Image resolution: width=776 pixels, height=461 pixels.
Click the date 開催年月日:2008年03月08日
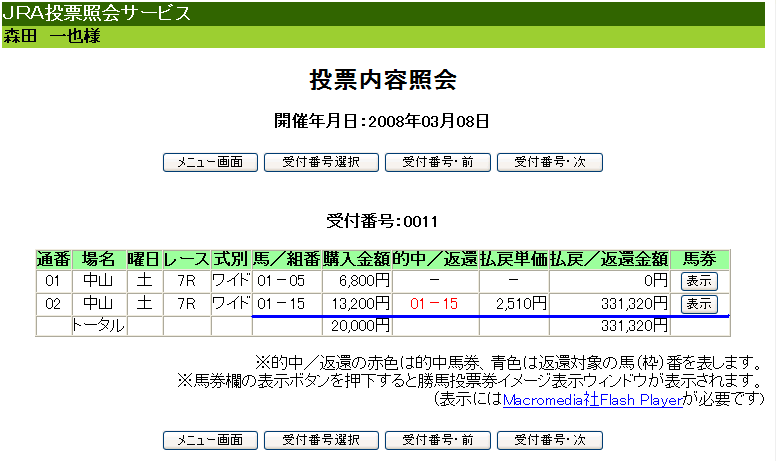click(382, 121)
